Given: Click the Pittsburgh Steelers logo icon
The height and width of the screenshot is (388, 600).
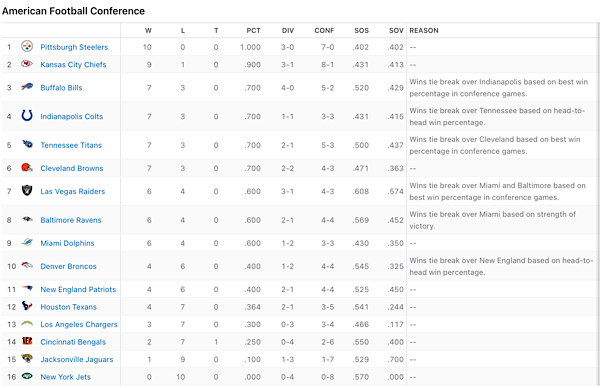Looking at the screenshot, I should click(27, 46).
